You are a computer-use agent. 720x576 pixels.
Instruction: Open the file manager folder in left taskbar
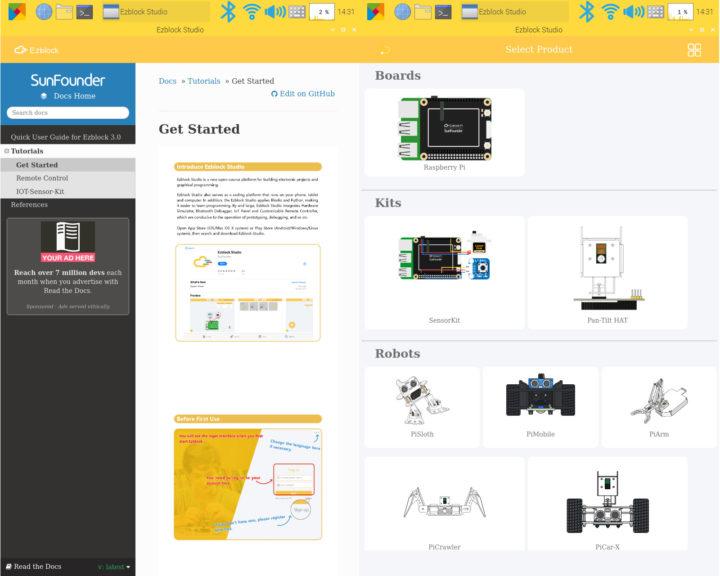pos(64,12)
